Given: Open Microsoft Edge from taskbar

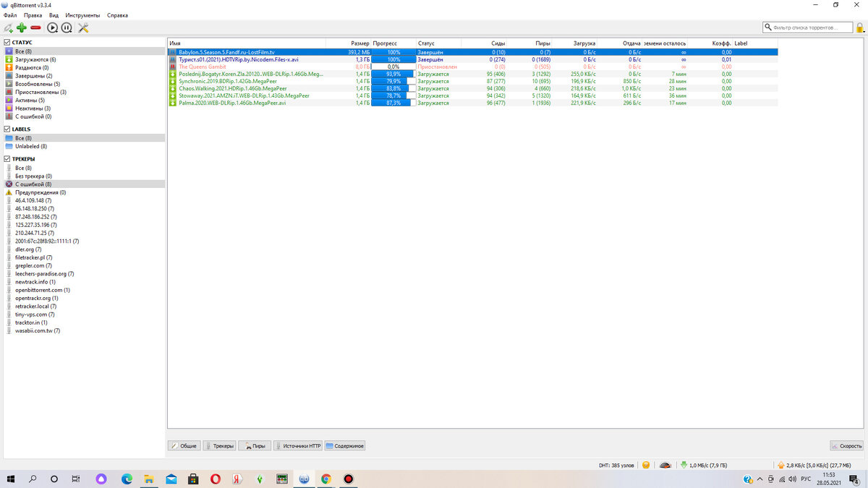Looking at the screenshot, I should coord(127,479).
